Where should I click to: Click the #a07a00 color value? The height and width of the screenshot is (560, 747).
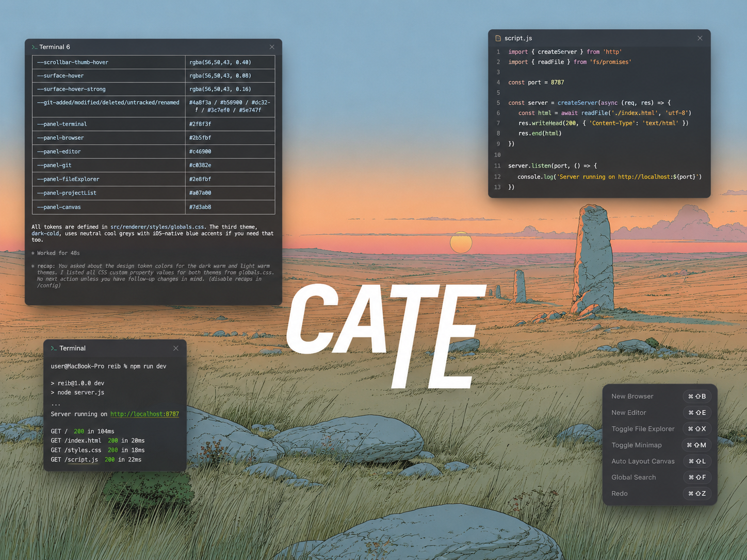coord(200,193)
